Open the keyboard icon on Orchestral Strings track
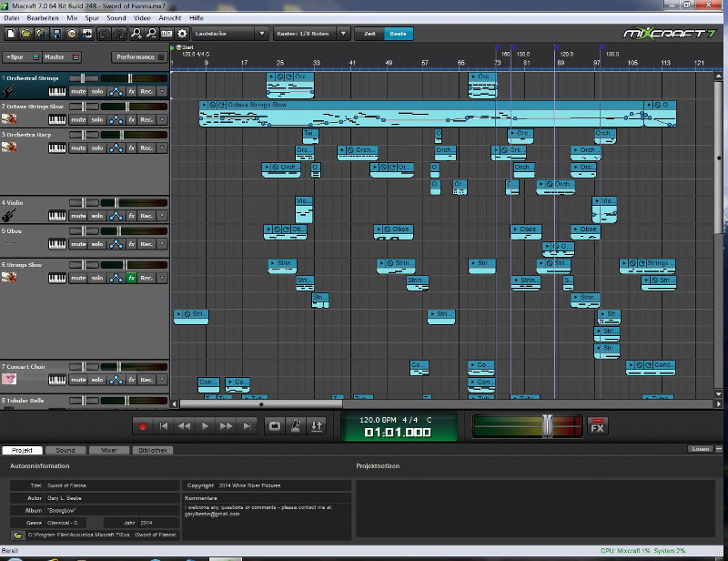This screenshot has width=728, height=561. [57, 92]
